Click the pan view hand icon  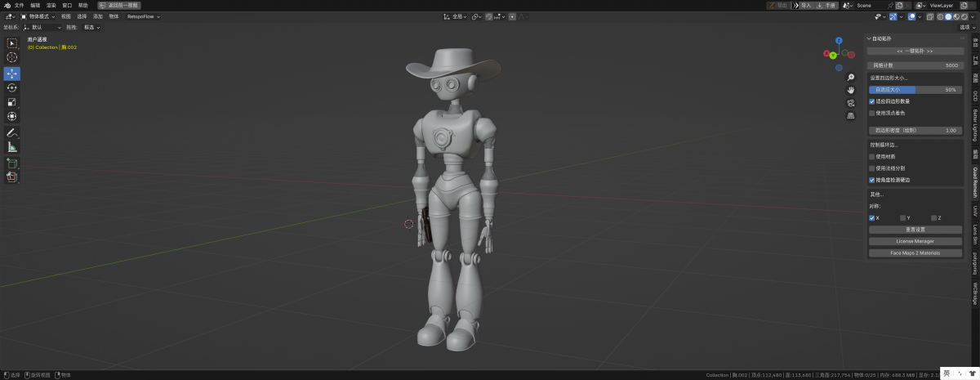(850, 90)
